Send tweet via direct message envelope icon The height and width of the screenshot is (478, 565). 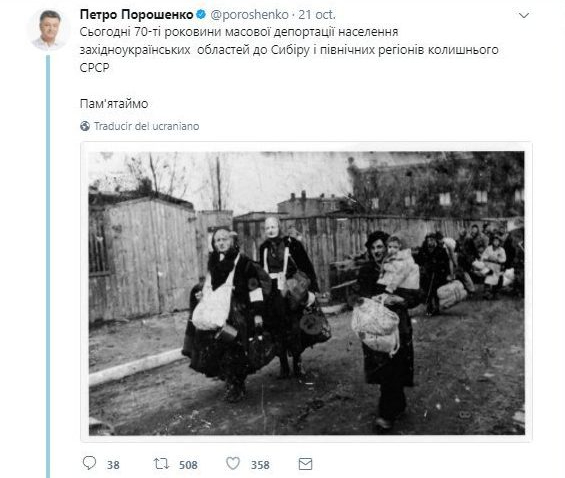point(306,464)
